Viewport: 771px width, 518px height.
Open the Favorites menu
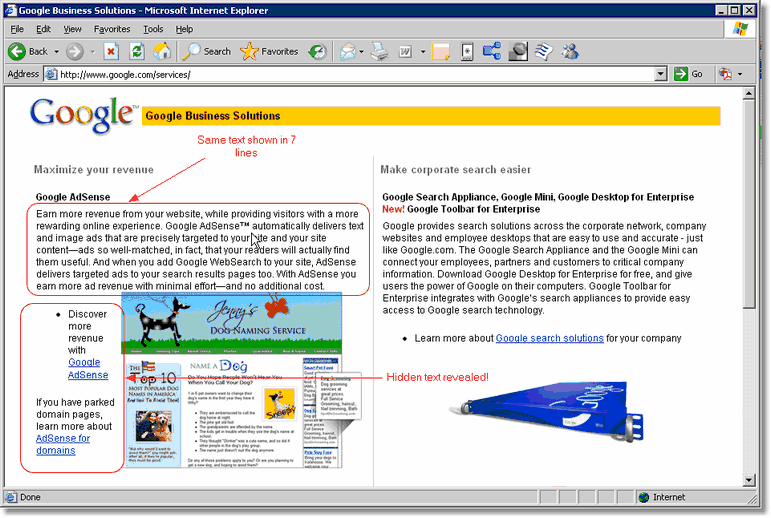[112, 29]
